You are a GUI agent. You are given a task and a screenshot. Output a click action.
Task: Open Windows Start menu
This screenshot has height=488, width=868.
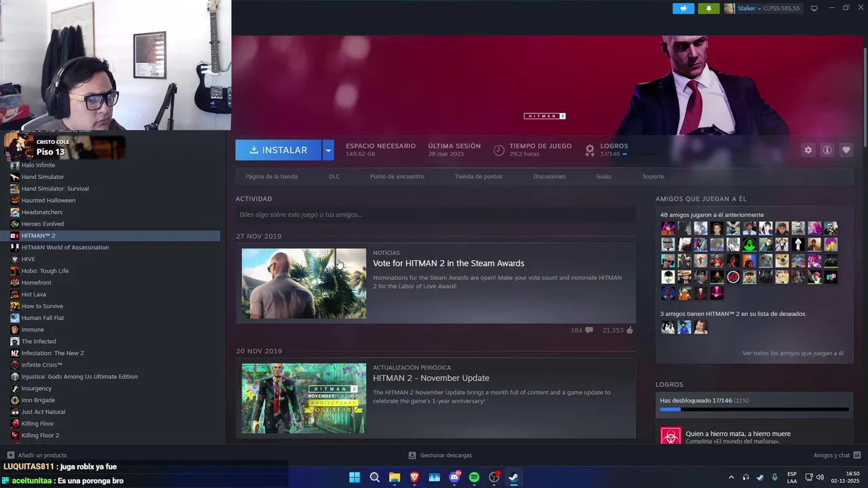point(355,477)
